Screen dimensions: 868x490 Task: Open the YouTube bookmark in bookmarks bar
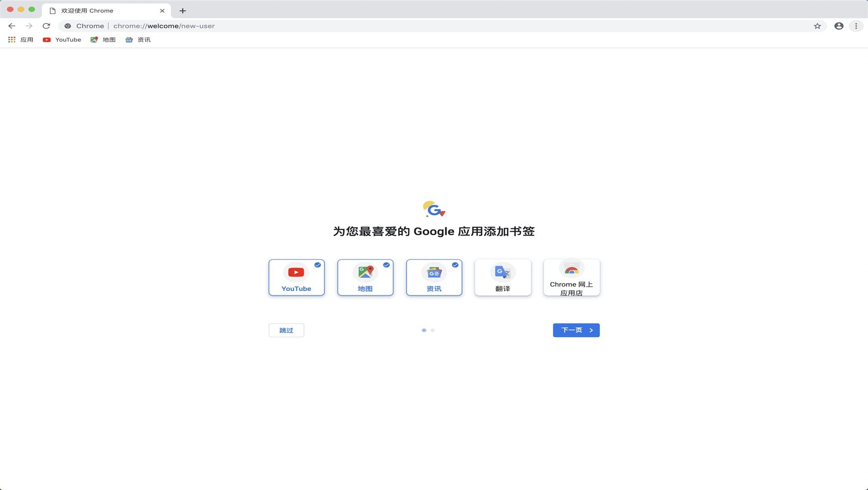[62, 40]
